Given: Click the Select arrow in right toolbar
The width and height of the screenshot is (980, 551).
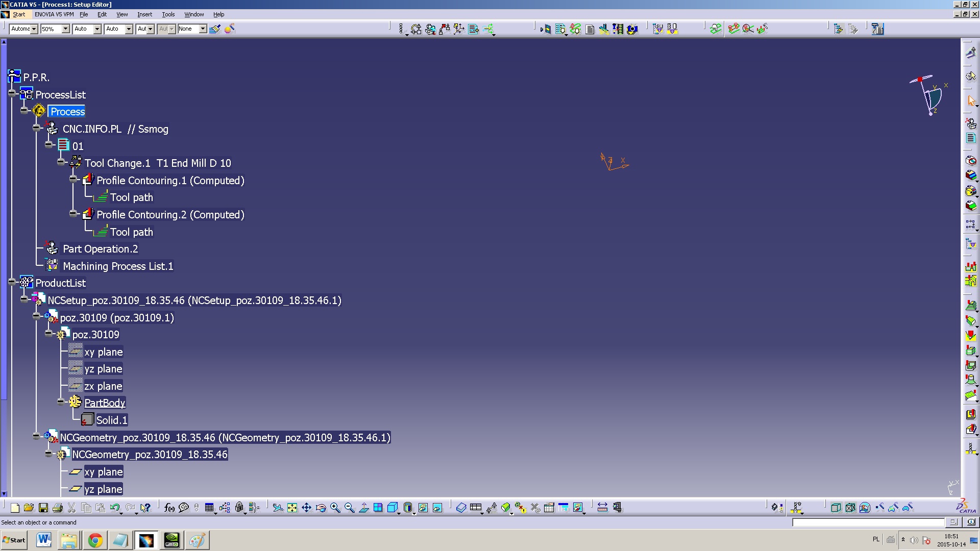Looking at the screenshot, I should 971,101.
